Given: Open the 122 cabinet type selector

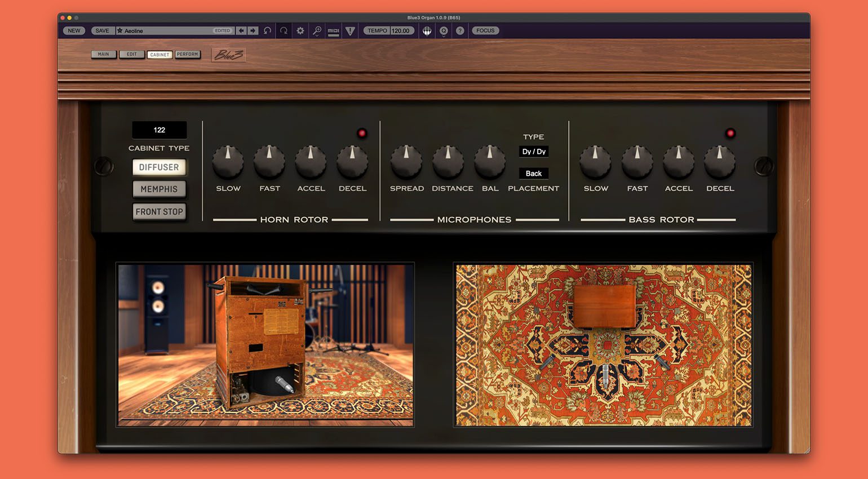Looking at the screenshot, I should click(160, 130).
